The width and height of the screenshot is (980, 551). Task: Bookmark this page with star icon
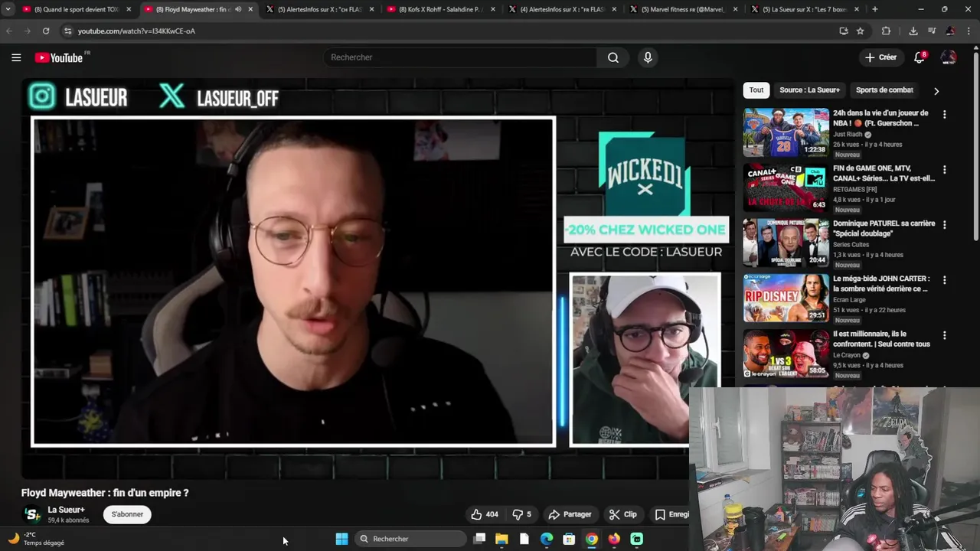[x=861, y=31]
